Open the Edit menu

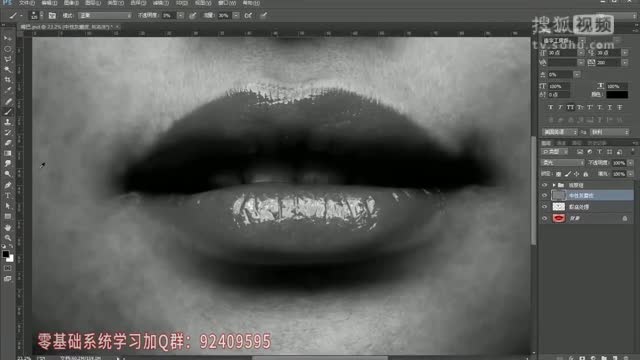(x=49, y=3)
